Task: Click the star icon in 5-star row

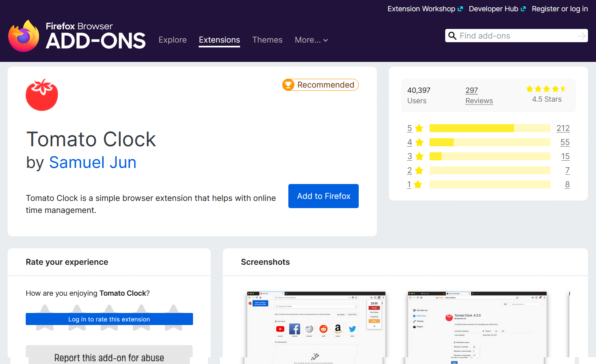Action: pos(419,128)
